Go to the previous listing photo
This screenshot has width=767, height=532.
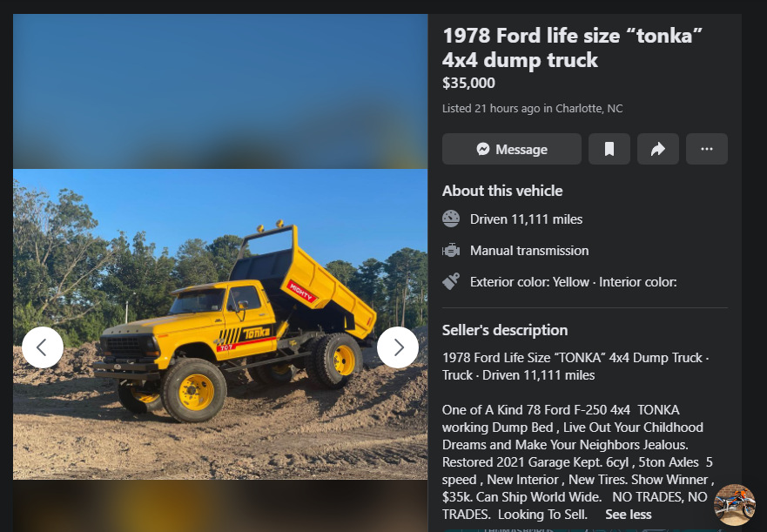43,347
